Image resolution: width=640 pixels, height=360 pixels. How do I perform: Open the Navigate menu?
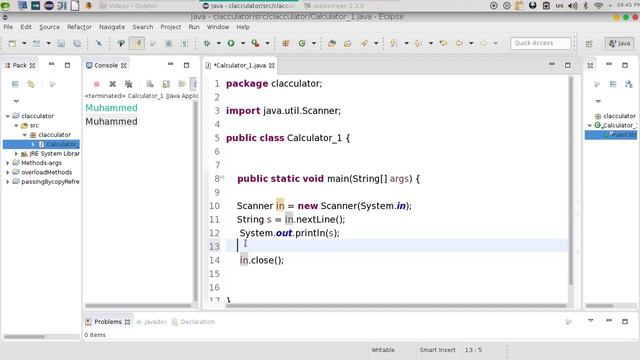tap(112, 27)
